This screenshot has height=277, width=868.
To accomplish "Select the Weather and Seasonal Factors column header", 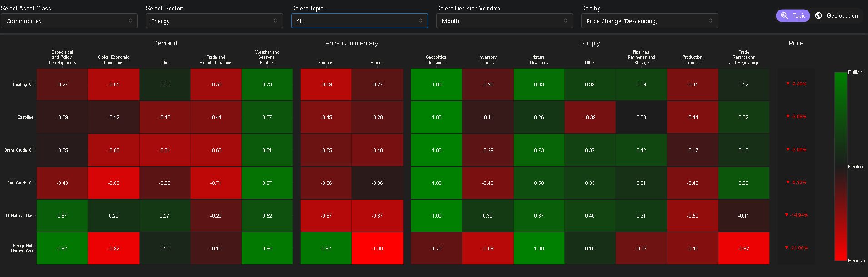I will pyautogui.click(x=267, y=58).
